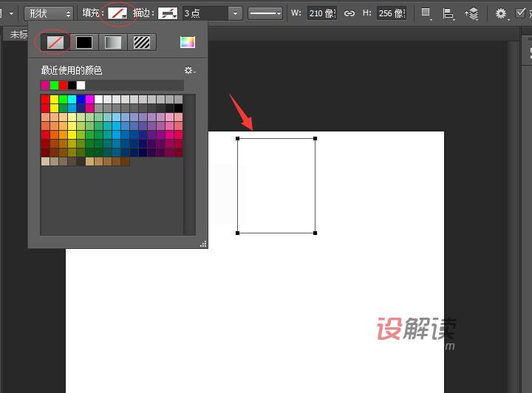Open the Color Picker rainbow icon
Viewport: 532px width, 393px height.
tap(187, 42)
